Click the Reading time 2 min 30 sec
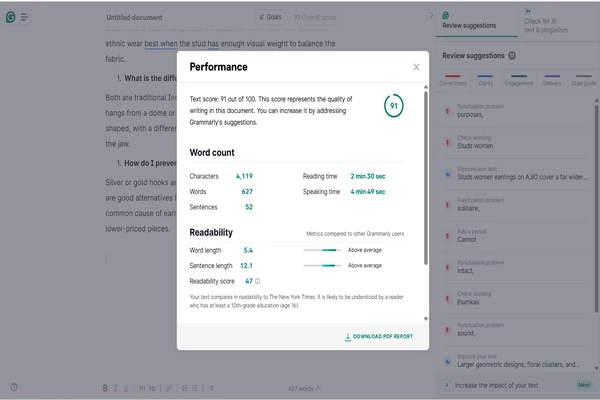The width and height of the screenshot is (600, 400). 368,176
